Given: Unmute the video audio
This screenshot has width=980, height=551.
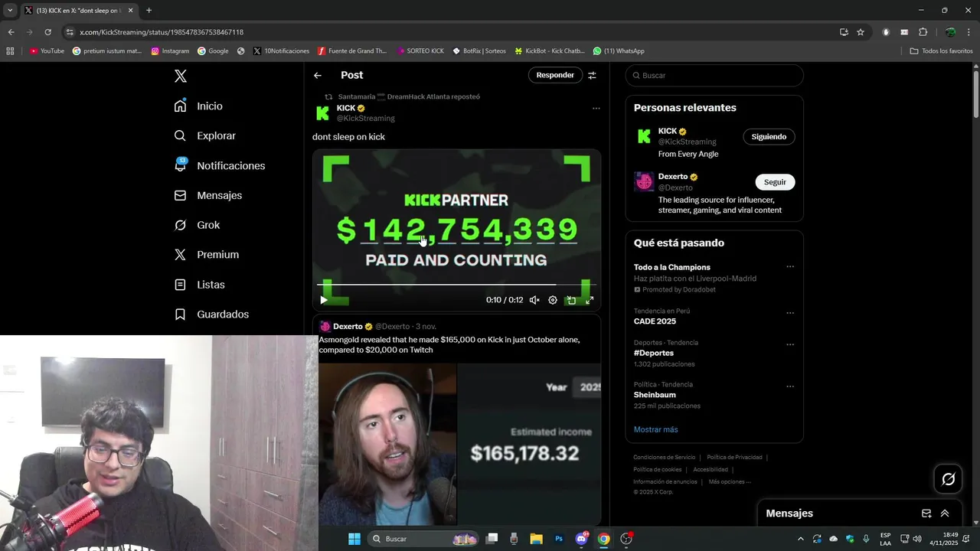Looking at the screenshot, I should coord(534,300).
